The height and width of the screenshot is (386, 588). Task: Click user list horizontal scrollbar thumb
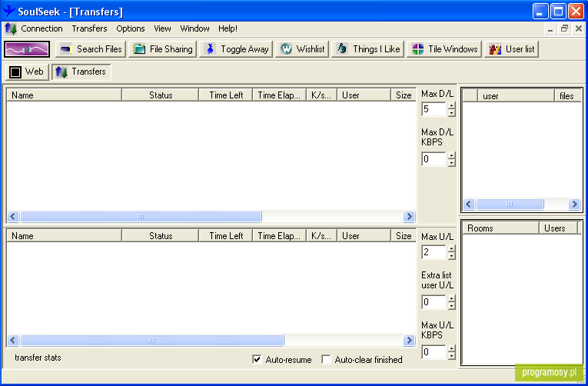(510, 204)
